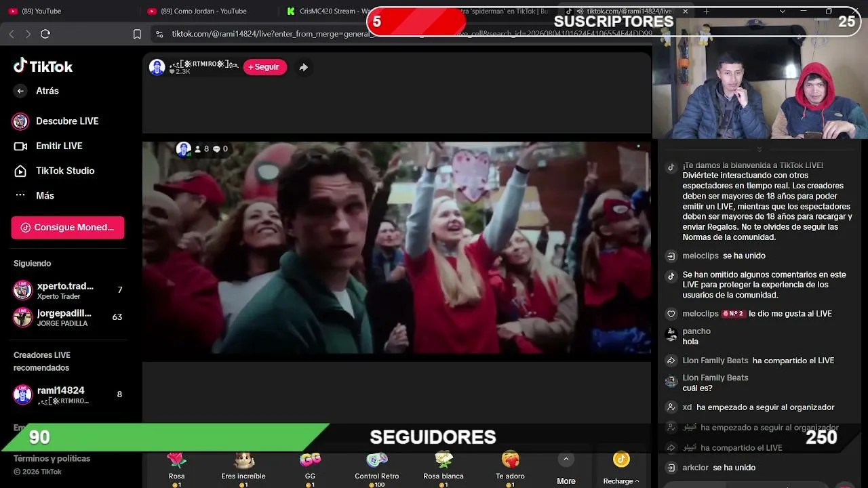Click Lion Family Beats in 'cuál es?' comment
The image size is (868, 488).
pos(715,378)
